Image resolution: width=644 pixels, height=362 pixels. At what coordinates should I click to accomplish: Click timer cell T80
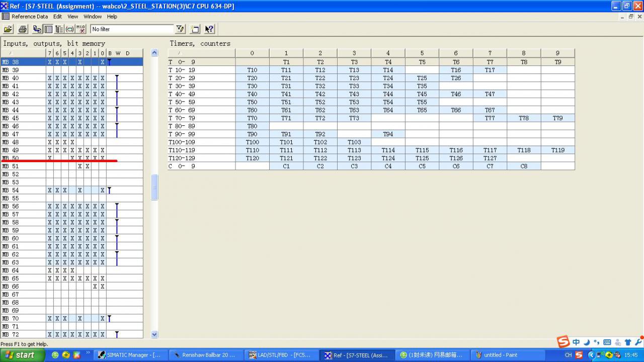tap(252, 126)
